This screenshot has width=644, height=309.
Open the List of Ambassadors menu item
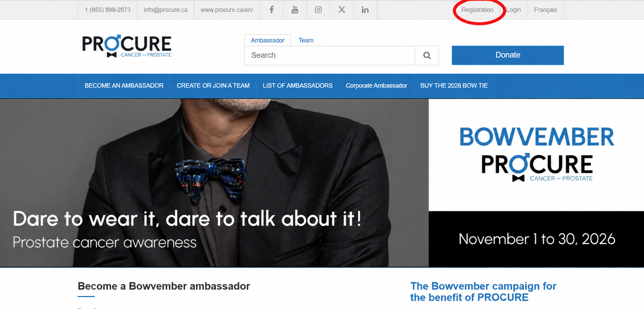[298, 86]
